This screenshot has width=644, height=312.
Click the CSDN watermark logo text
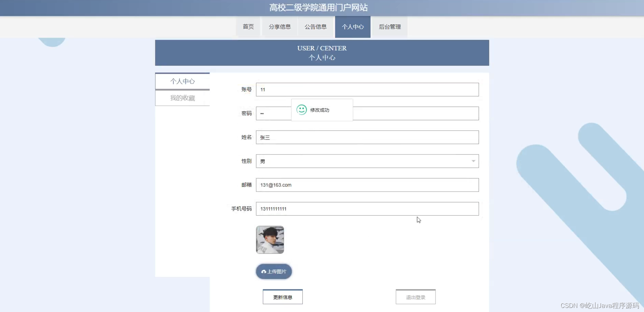(x=600, y=306)
